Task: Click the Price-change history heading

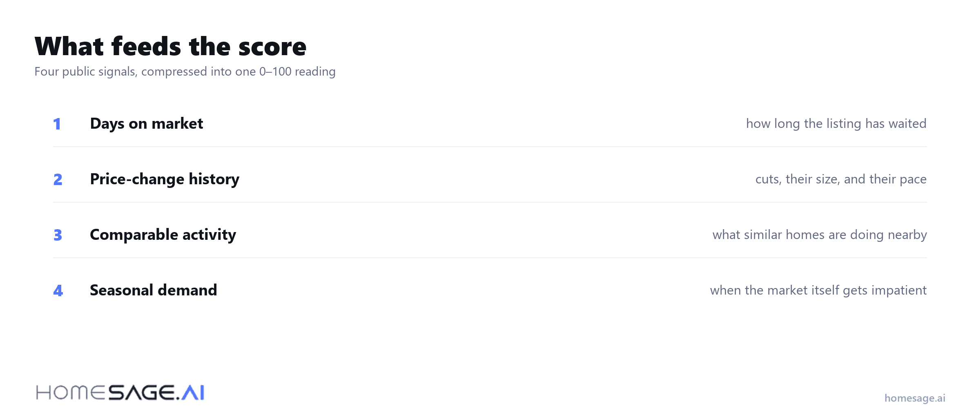Action: click(165, 179)
